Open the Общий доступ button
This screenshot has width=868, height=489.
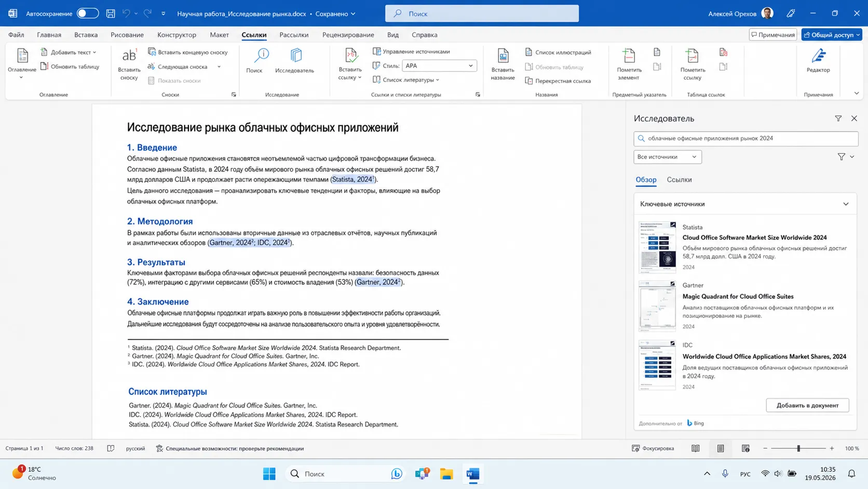point(832,35)
